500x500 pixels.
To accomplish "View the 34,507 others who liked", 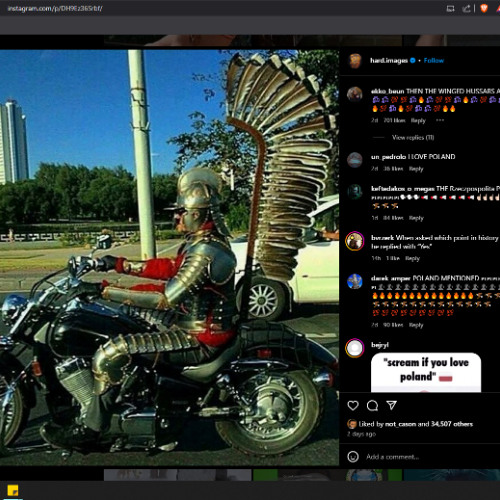I will [x=452, y=424].
